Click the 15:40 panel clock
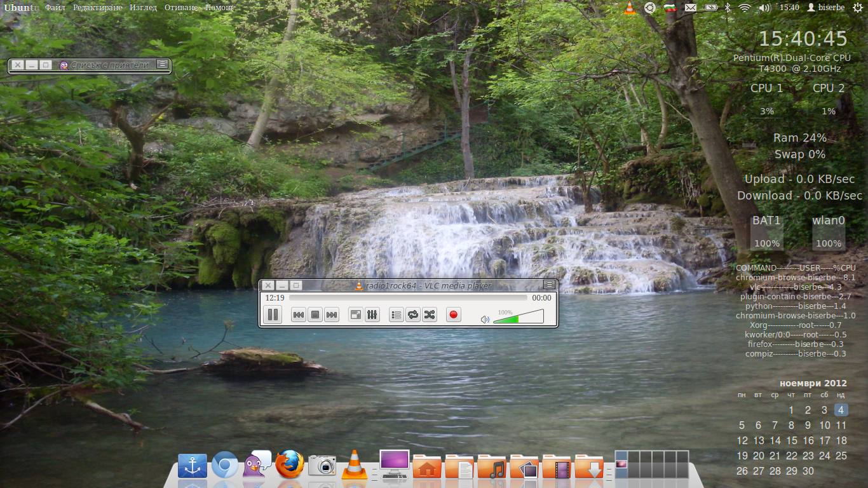 coord(789,8)
